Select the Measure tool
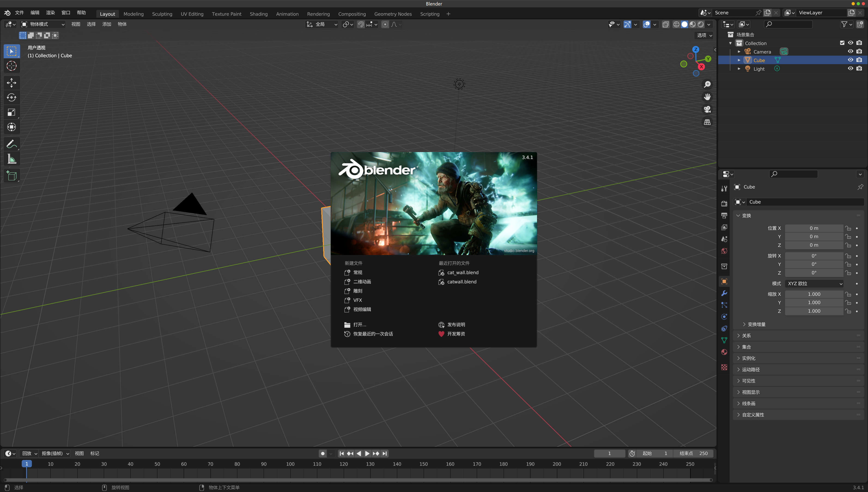Screen dimensions: 868x492 click(x=12, y=159)
